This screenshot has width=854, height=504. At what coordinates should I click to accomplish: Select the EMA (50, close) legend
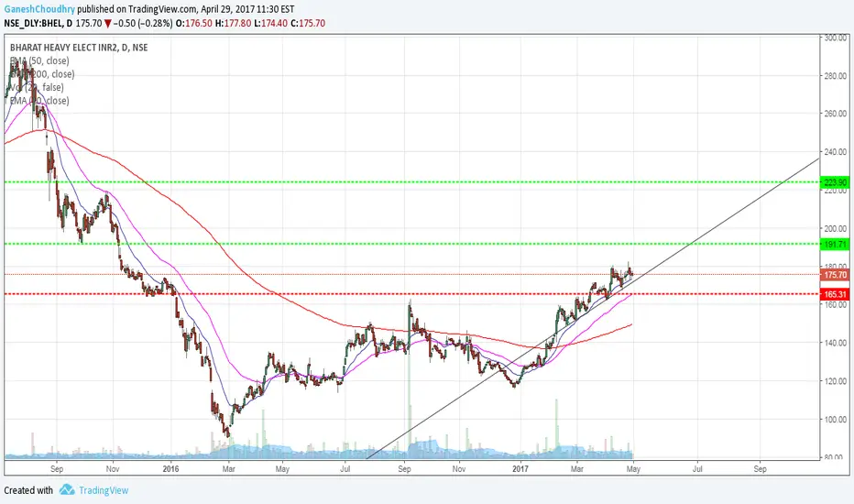pyautogui.click(x=39, y=60)
